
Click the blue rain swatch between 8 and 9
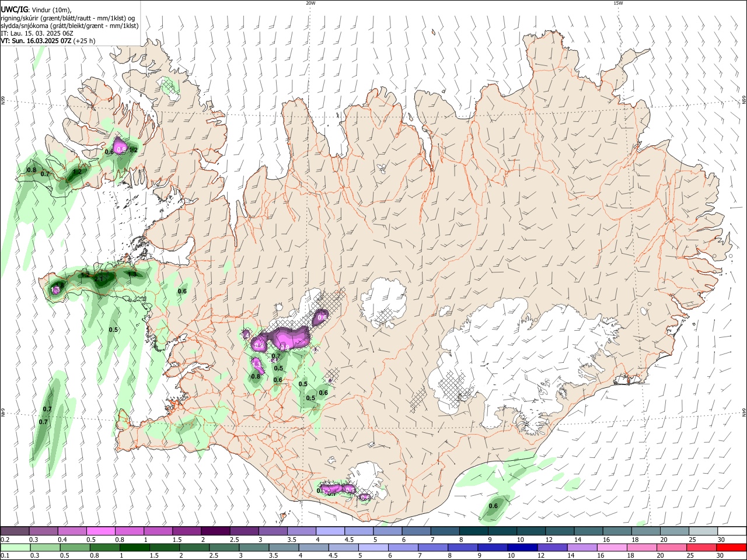[x=463, y=547]
